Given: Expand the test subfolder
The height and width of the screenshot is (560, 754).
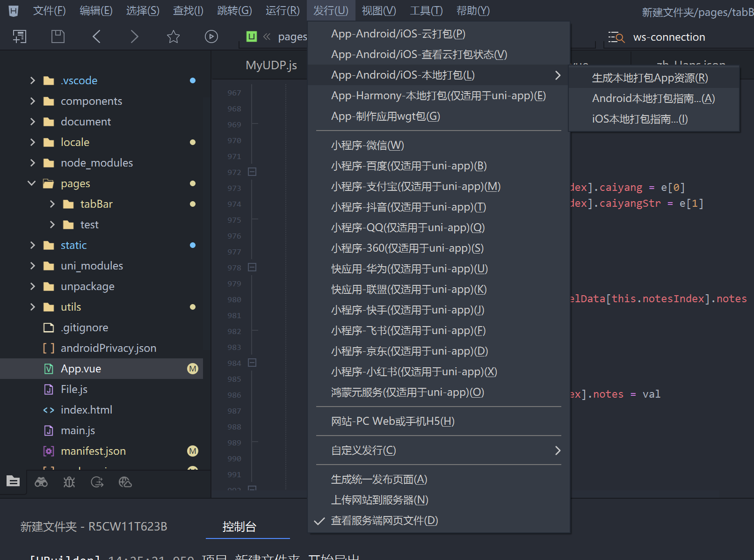Looking at the screenshot, I should (52, 225).
